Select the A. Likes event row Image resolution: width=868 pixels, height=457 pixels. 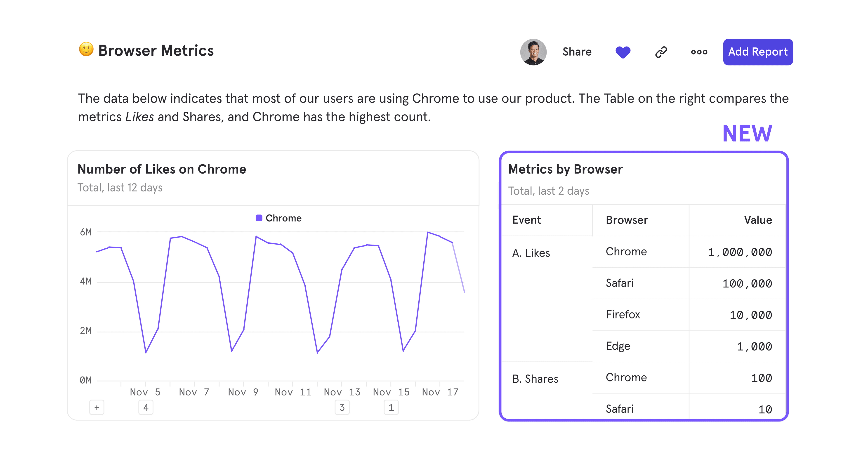[x=531, y=253]
